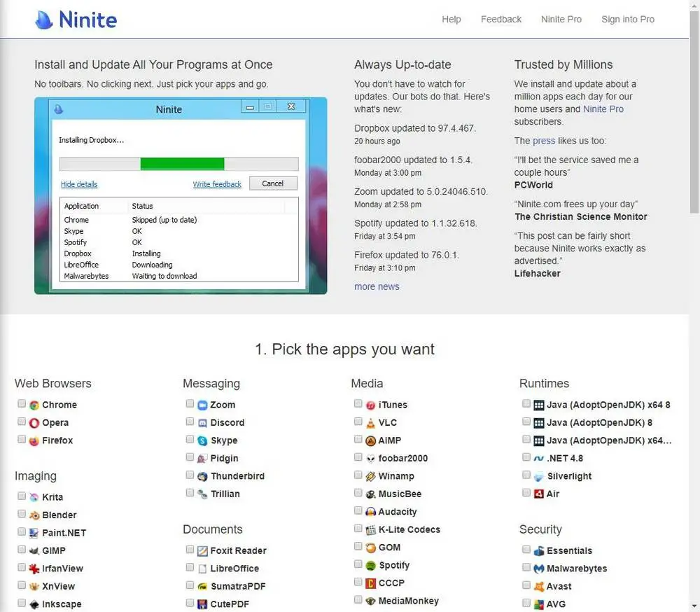Click the GOM label
Image resolution: width=700 pixels, height=612 pixels.
click(x=389, y=548)
